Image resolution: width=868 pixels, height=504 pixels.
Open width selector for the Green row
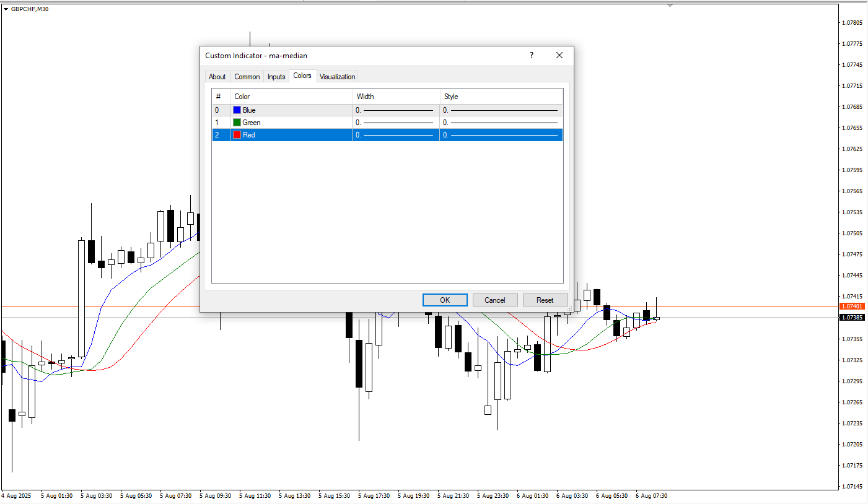[396, 123]
